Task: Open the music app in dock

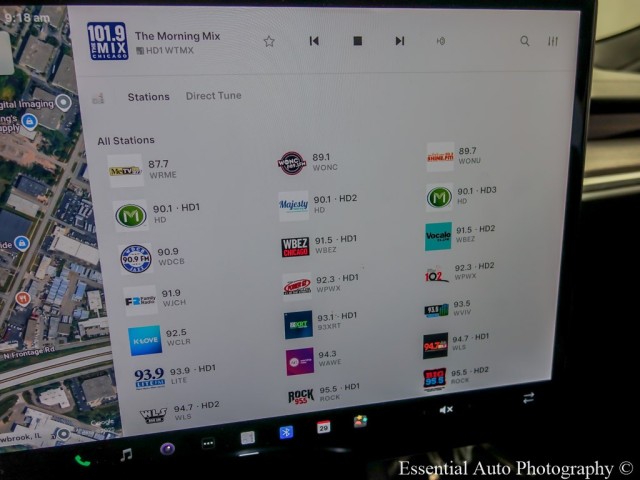Action: (x=126, y=454)
